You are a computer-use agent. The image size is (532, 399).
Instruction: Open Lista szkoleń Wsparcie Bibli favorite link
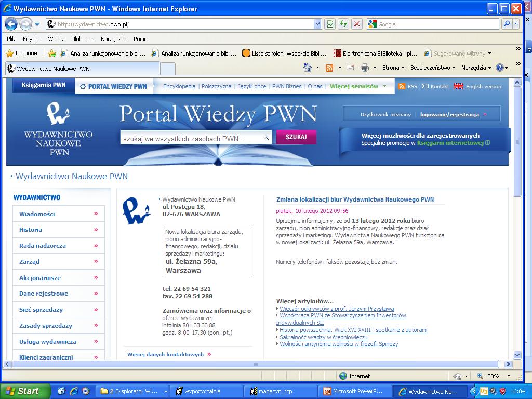(x=284, y=54)
